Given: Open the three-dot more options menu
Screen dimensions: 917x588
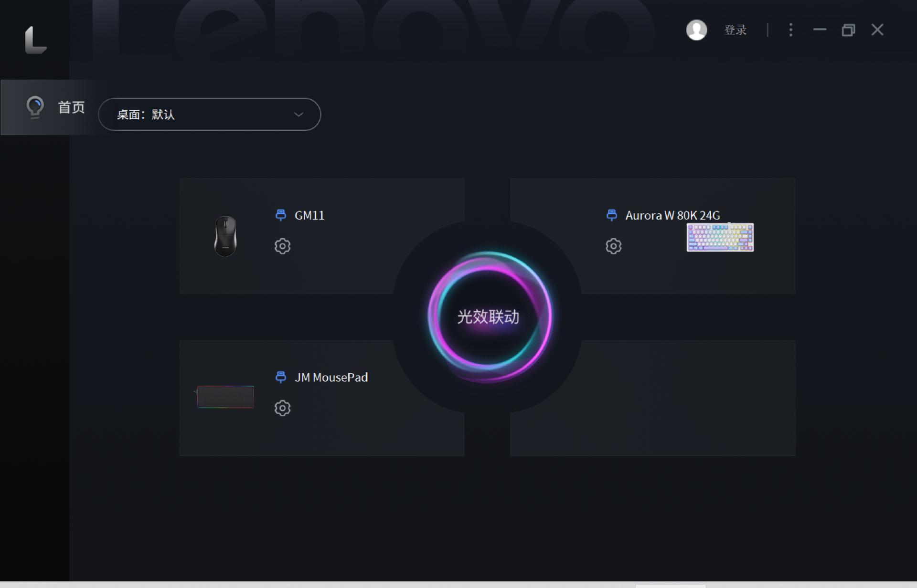Looking at the screenshot, I should click(x=790, y=30).
